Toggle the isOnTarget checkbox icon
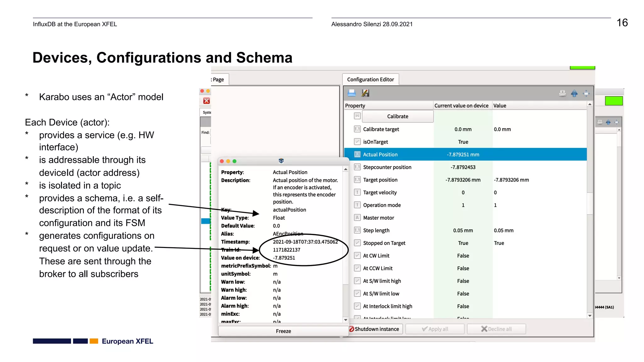644x362 pixels. 357,141
